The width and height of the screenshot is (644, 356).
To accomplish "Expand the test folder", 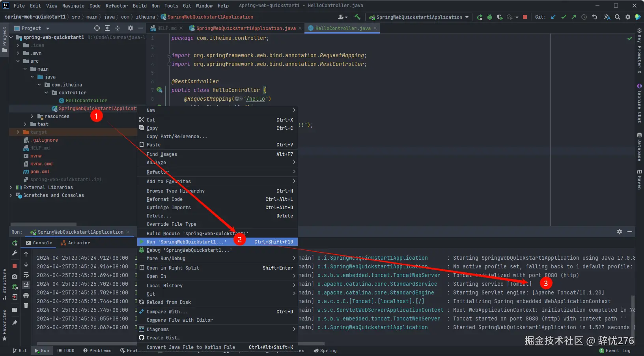I will pyautogui.click(x=25, y=124).
